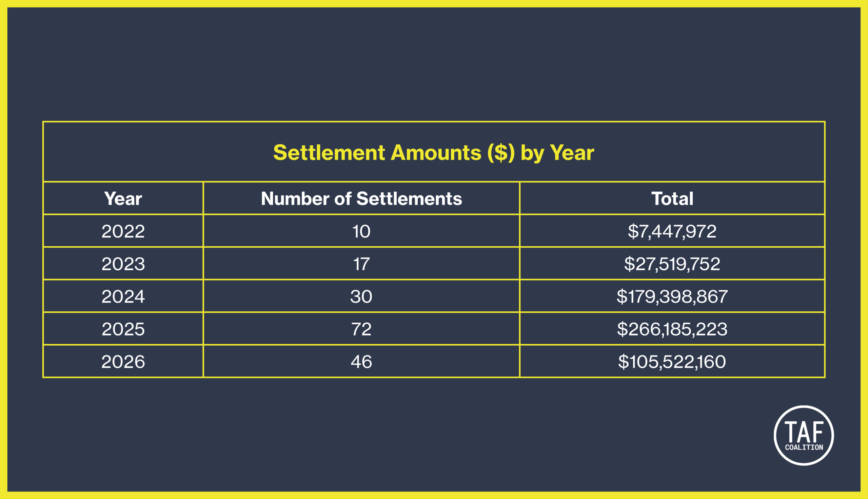The image size is (868, 499).
Task: Click the cell showing 10 settlements
Action: pos(361,231)
